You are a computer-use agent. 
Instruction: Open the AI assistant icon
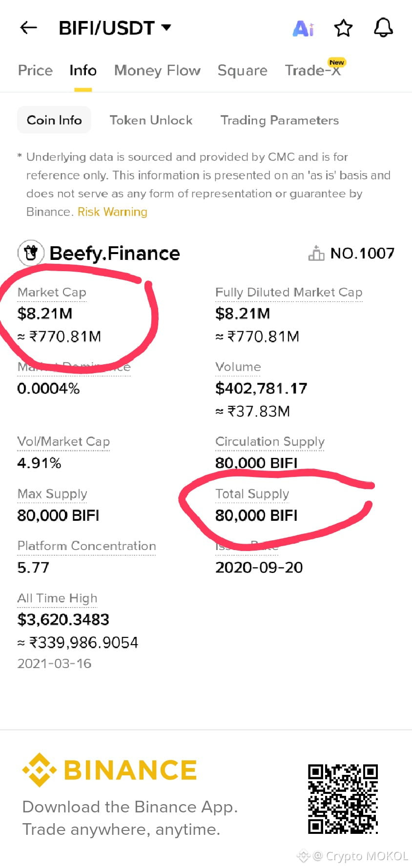click(303, 28)
